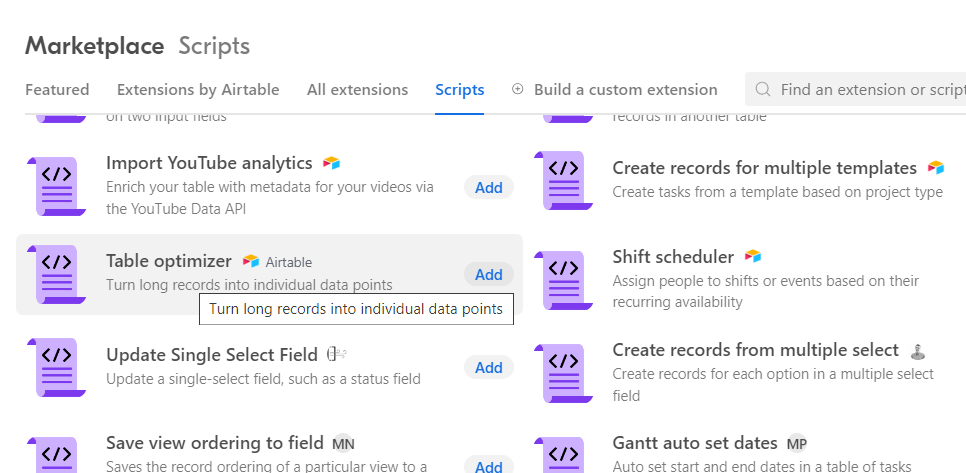
Task: Click the Shift scheduler script icon
Action: point(563,280)
